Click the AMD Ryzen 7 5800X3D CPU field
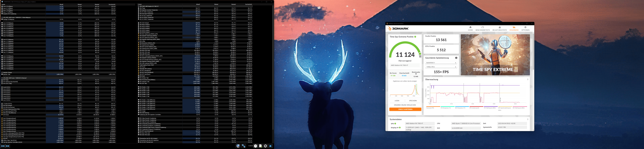The image size is (644, 149). [x=466, y=123]
